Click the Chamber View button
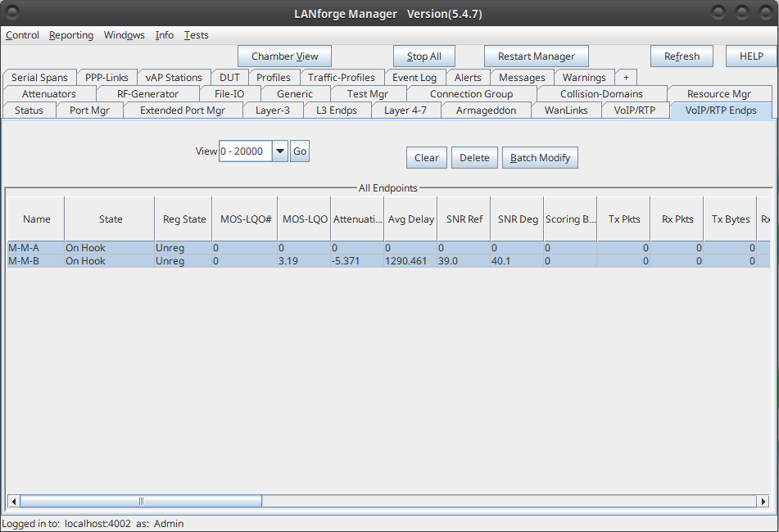Viewport: 779px width, 532px height. (x=284, y=56)
